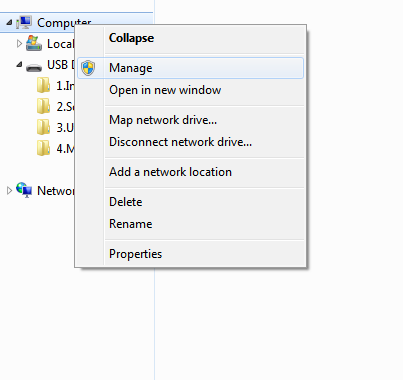
Task: Select the Local disk label in tree
Action: click(x=60, y=44)
